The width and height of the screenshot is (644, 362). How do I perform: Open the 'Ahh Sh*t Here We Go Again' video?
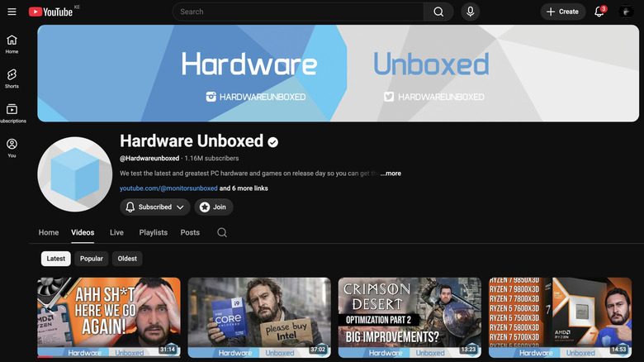109,317
